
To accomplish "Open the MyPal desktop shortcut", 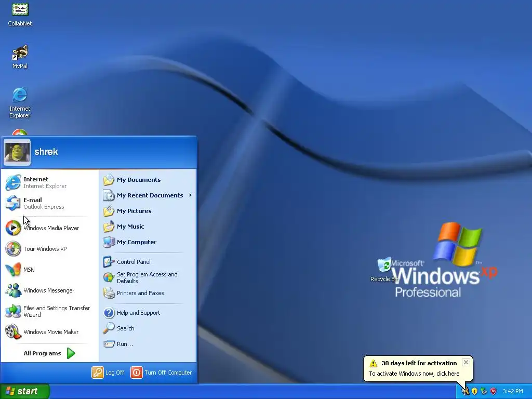I will (20, 57).
